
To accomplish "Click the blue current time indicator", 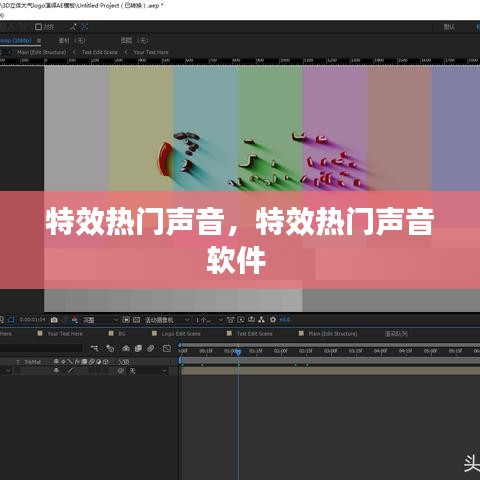I will [238, 352].
